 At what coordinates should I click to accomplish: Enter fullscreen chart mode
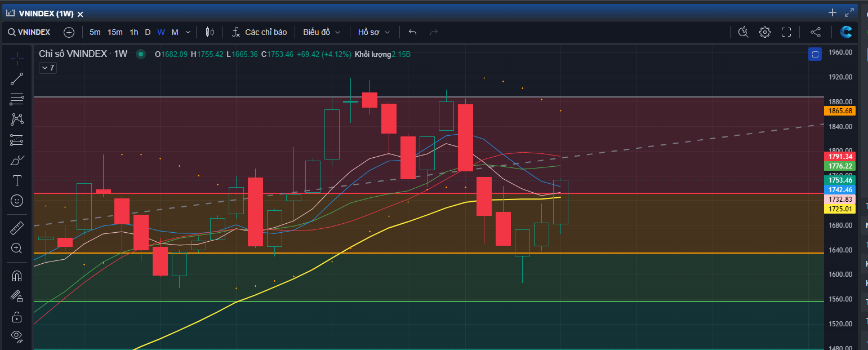tap(786, 32)
